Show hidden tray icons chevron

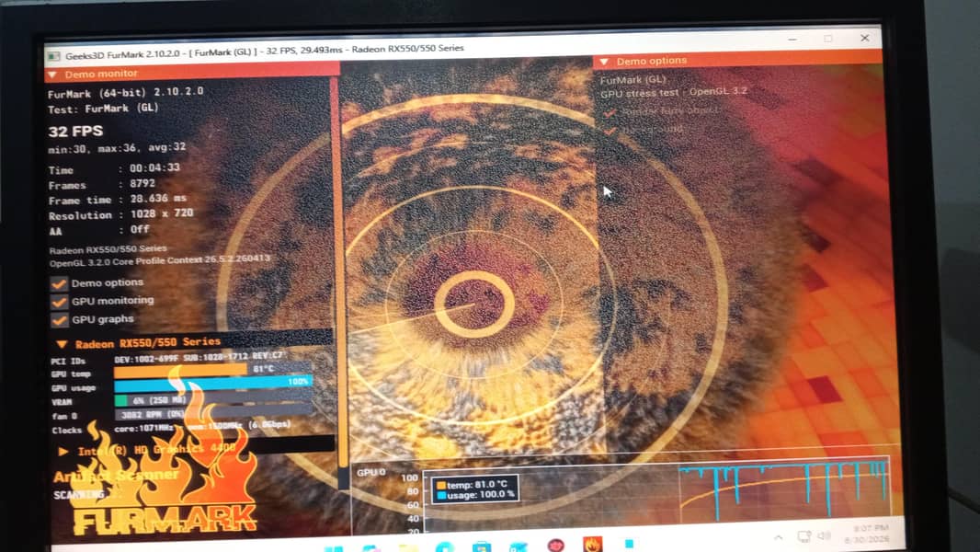coord(778,537)
